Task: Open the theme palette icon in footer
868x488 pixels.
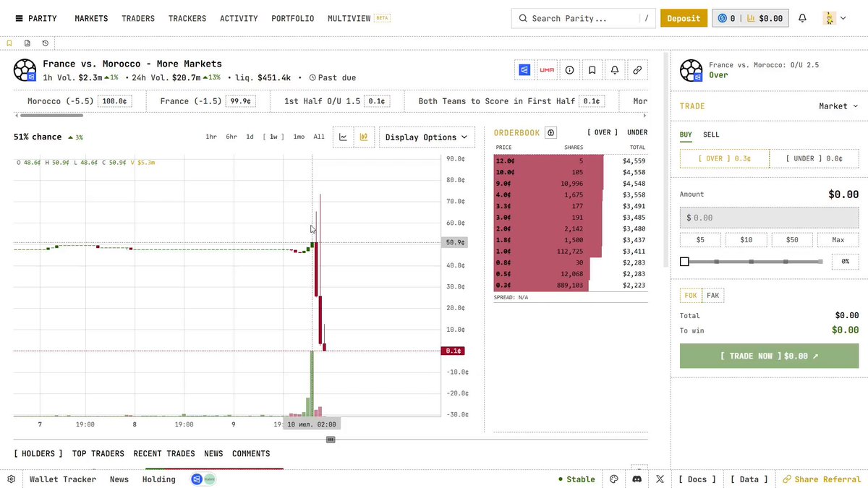Action: pyautogui.click(x=614, y=479)
